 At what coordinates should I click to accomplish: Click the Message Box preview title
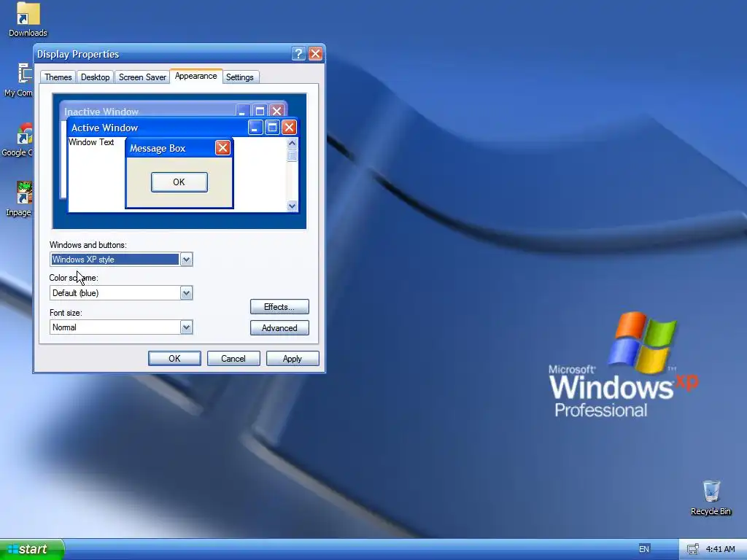158,148
